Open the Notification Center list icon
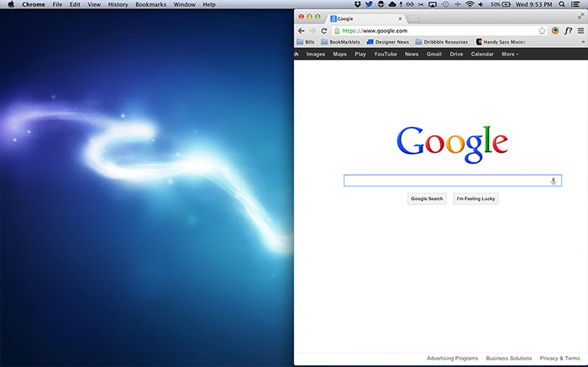Screen dimensions: 588x367 (x=575, y=4)
